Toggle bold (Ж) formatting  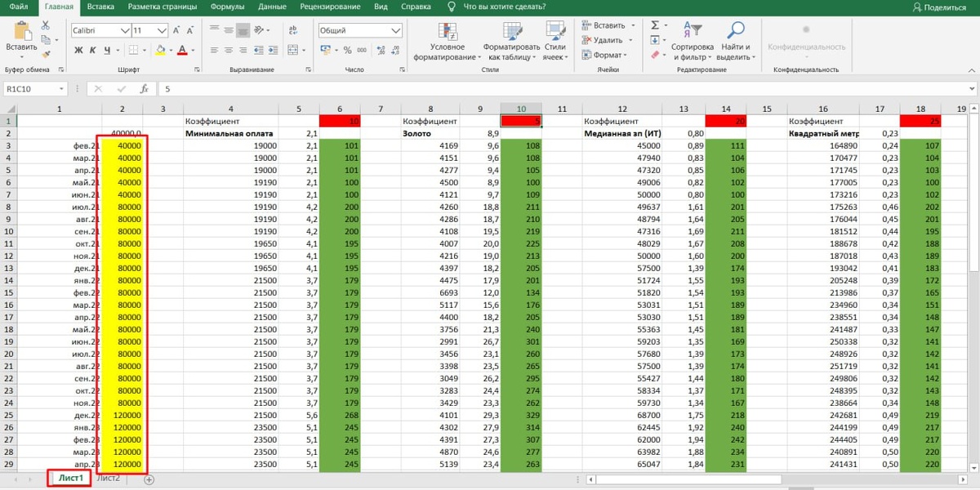[79, 51]
